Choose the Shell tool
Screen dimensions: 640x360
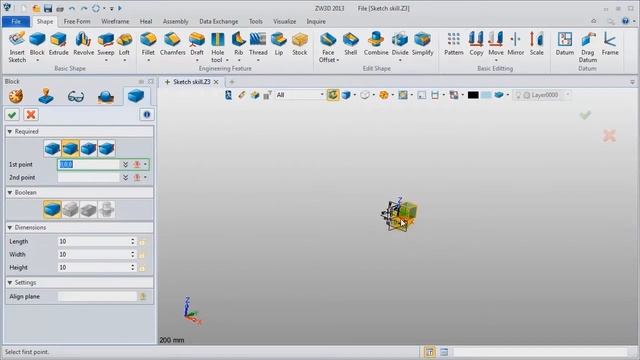click(x=351, y=43)
